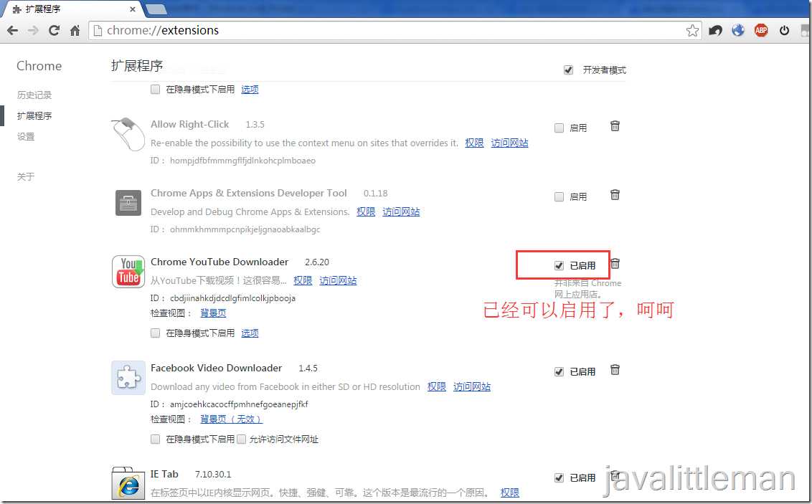The height and width of the screenshot is (504, 812).
Task: Select 扩展程序 in the sidebar
Action: [34, 115]
